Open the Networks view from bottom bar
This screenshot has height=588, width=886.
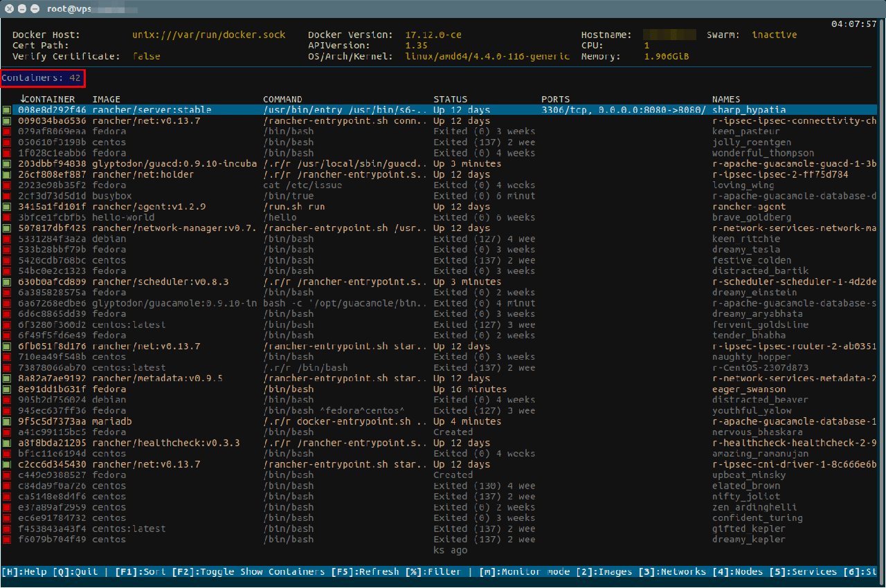672,572
